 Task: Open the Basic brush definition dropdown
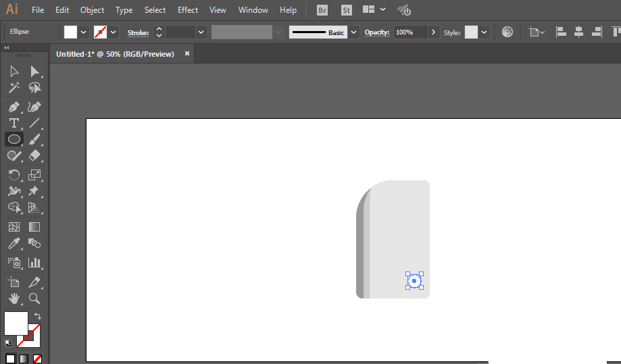click(353, 32)
